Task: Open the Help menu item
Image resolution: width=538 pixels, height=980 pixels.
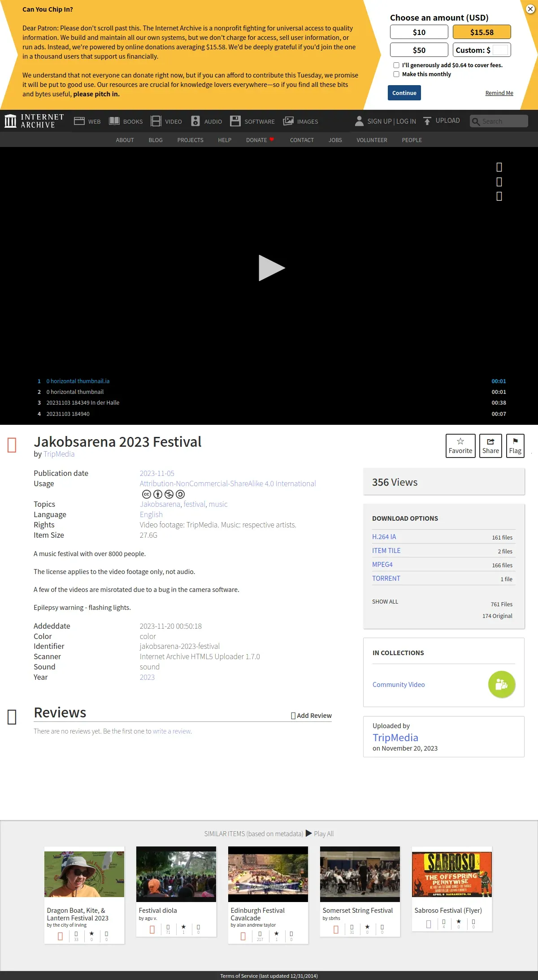Action: (225, 140)
